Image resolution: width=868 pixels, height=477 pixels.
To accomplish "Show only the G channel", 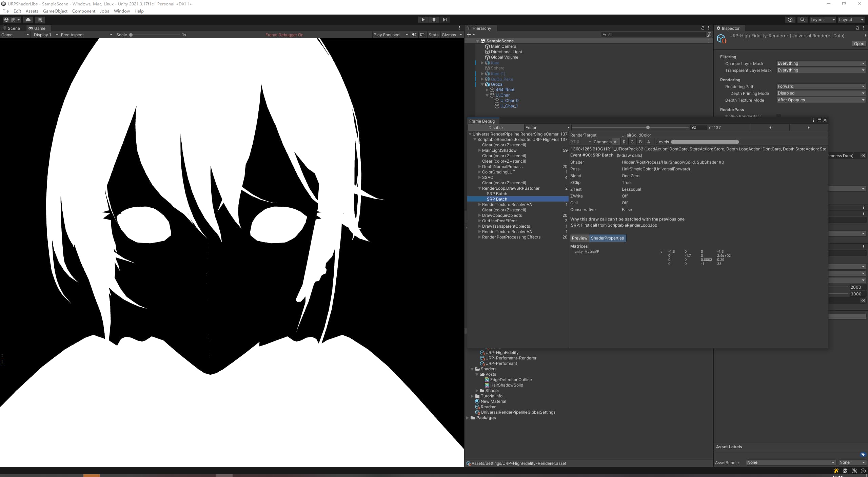I will 632,142.
